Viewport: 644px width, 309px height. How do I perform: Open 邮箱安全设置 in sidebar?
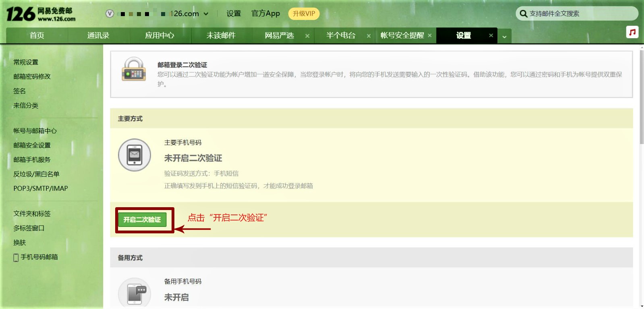[32, 145]
